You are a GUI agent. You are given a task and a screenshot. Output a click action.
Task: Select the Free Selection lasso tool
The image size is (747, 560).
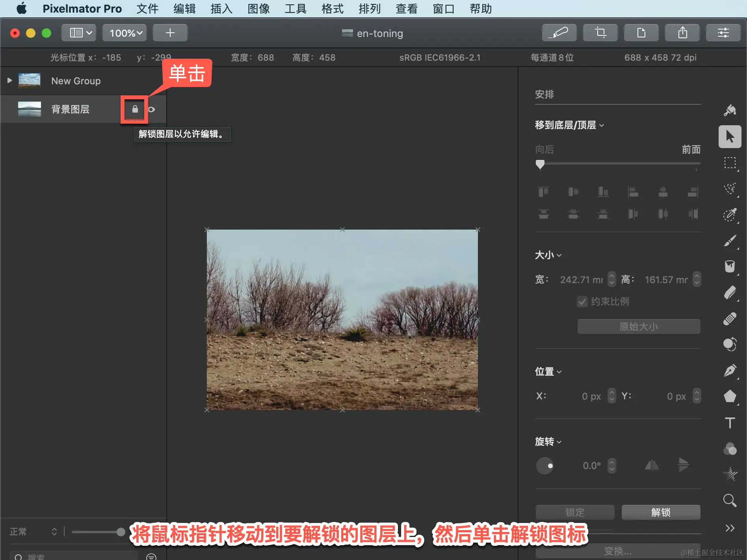pos(730,189)
